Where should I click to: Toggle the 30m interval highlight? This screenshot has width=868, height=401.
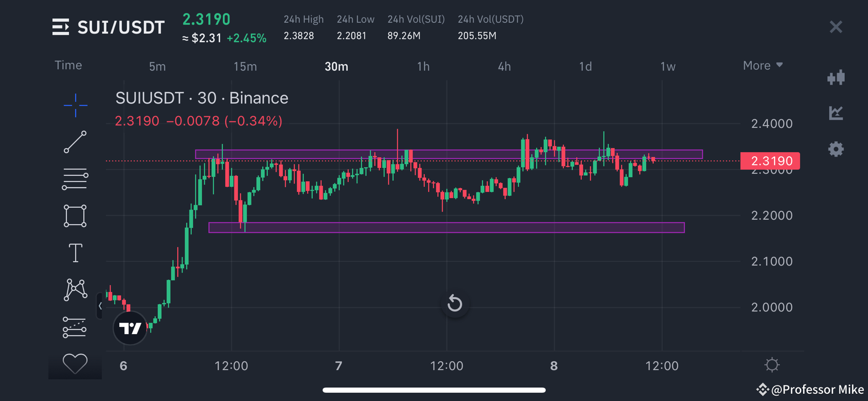click(x=336, y=66)
